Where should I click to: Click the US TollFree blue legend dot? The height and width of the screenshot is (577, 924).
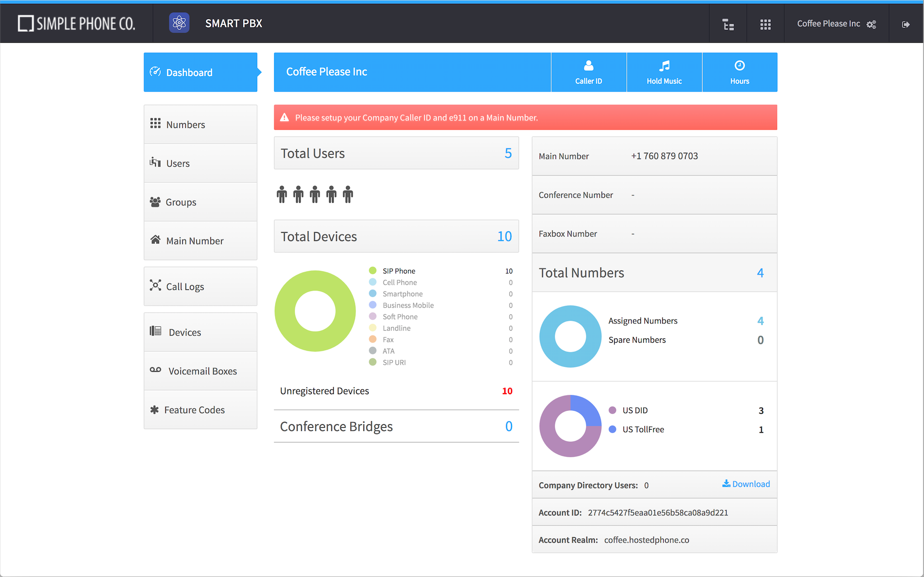(613, 429)
